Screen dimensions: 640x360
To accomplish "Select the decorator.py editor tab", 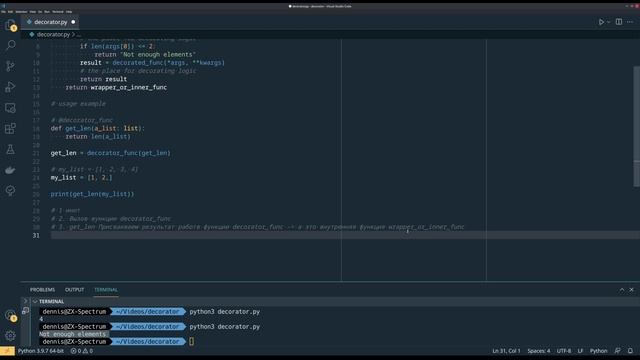I will tap(50, 22).
